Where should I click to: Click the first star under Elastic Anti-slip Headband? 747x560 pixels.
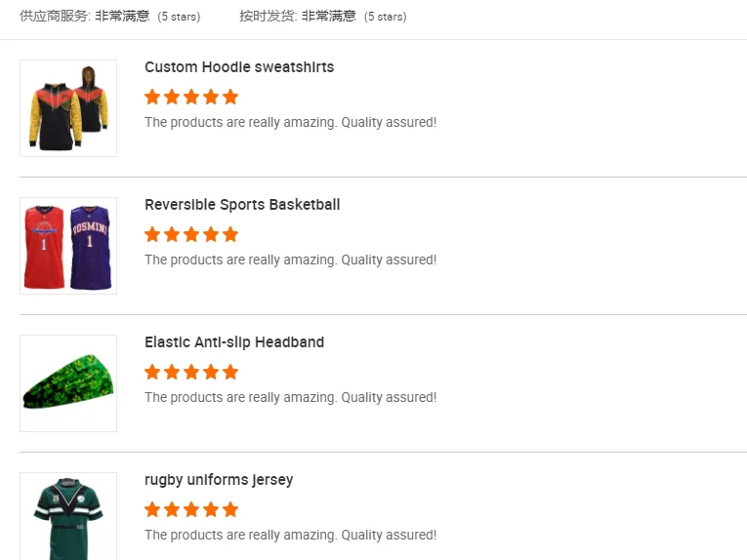[x=152, y=372]
